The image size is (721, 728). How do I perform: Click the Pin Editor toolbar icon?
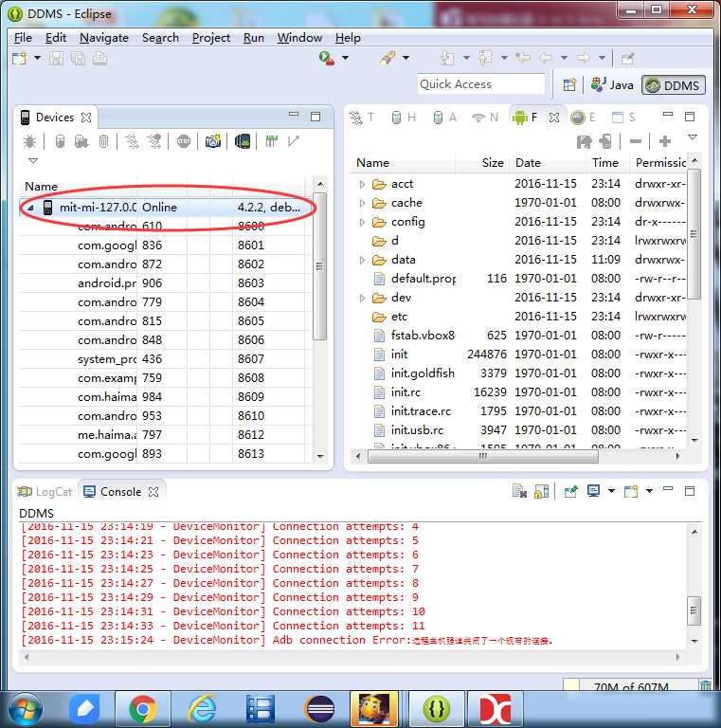pos(627,58)
